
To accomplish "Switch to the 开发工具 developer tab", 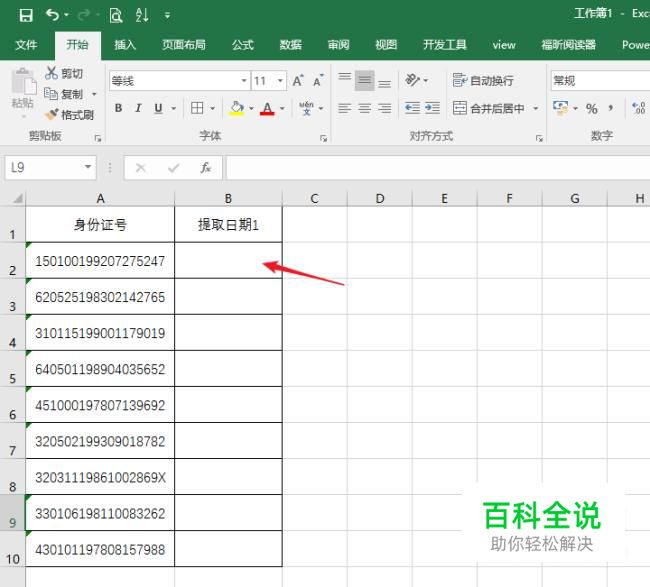I will point(445,45).
